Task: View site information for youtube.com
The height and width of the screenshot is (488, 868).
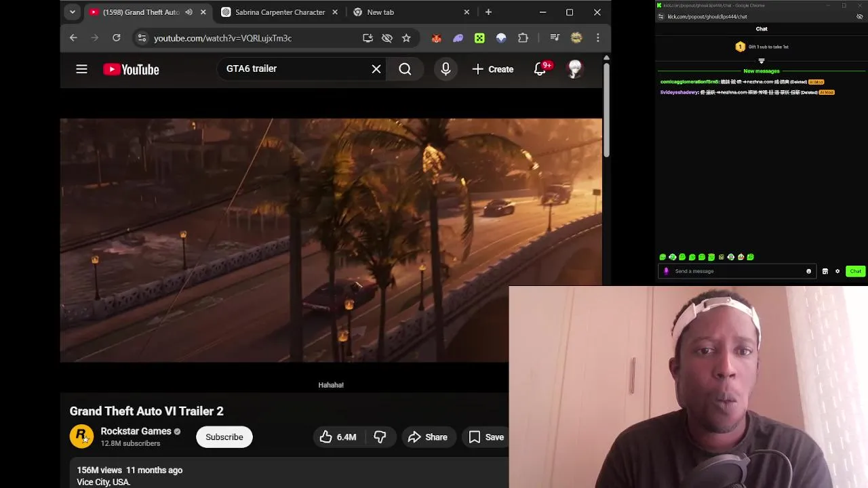Action: [x=141, y=38]
